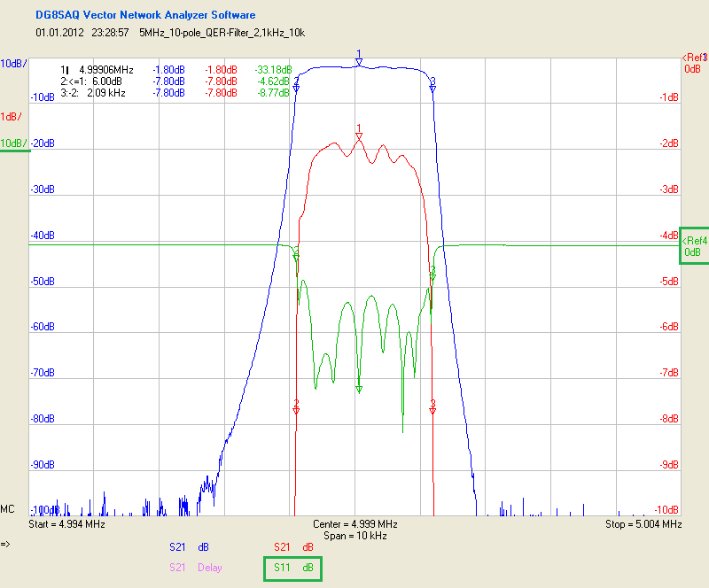Click the green 10dB/ scale label

tap(13, 143)
